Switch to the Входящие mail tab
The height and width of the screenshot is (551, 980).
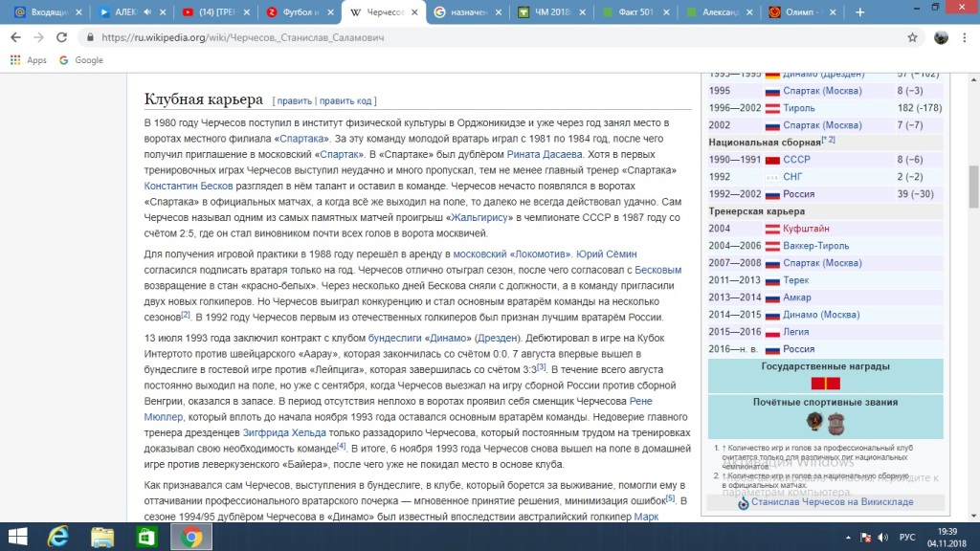click(48, 11)
